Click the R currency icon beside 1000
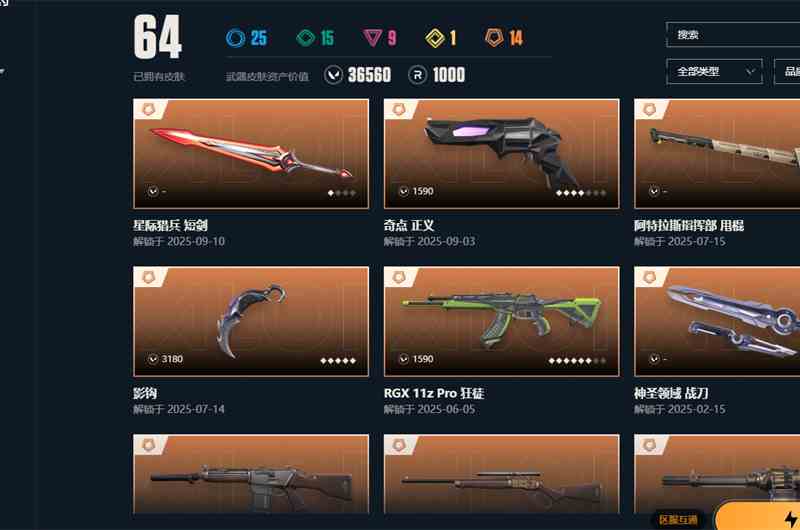 [x=417, y=75]
